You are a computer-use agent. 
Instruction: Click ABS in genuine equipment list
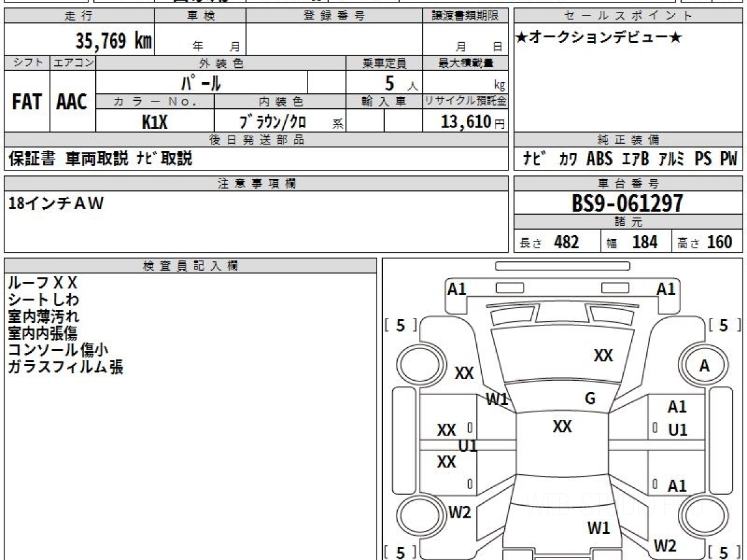tap(600, 159)
